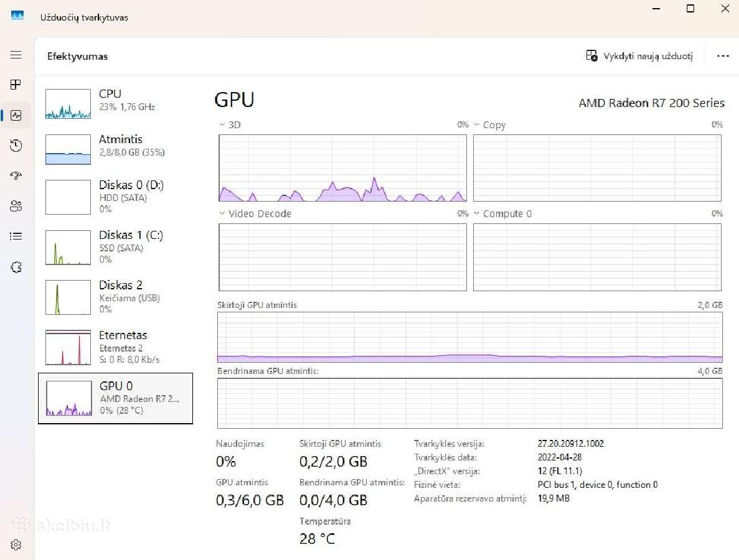Select the GPU 0 item
This screenshot has width=739, height=560.
(115, 398)
